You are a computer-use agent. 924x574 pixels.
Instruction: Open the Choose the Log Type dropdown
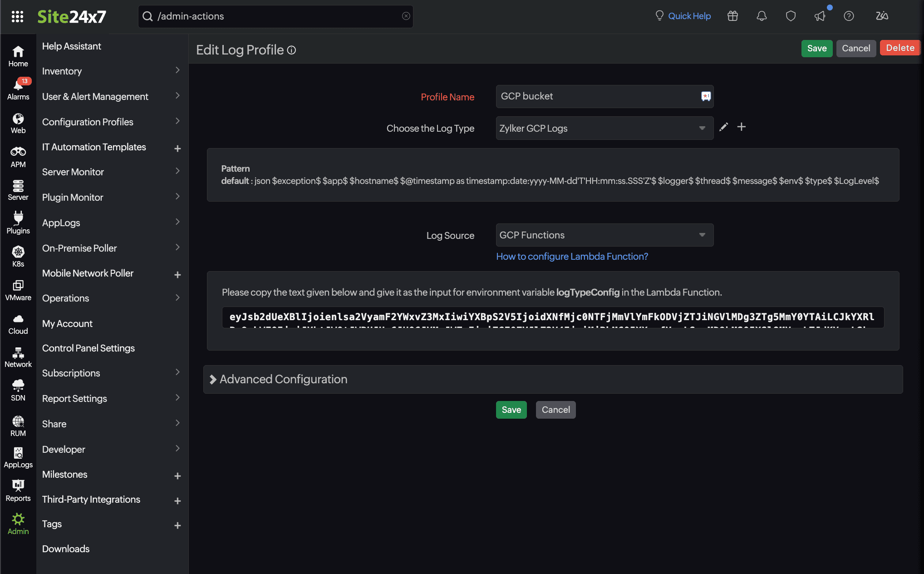tap(604, 128)
